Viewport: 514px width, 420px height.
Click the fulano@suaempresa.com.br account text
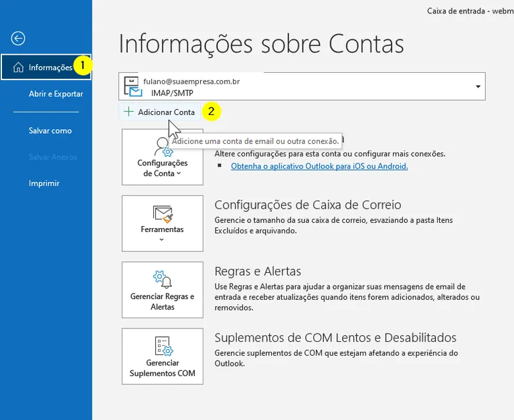(x=191, y=81)
